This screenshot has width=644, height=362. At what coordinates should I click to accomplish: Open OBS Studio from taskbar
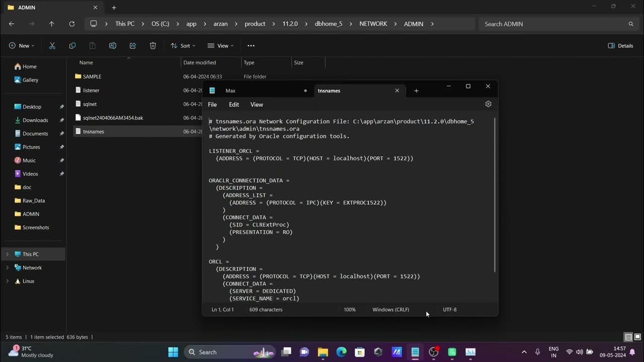pyautogui.click(x=433, y=352)
